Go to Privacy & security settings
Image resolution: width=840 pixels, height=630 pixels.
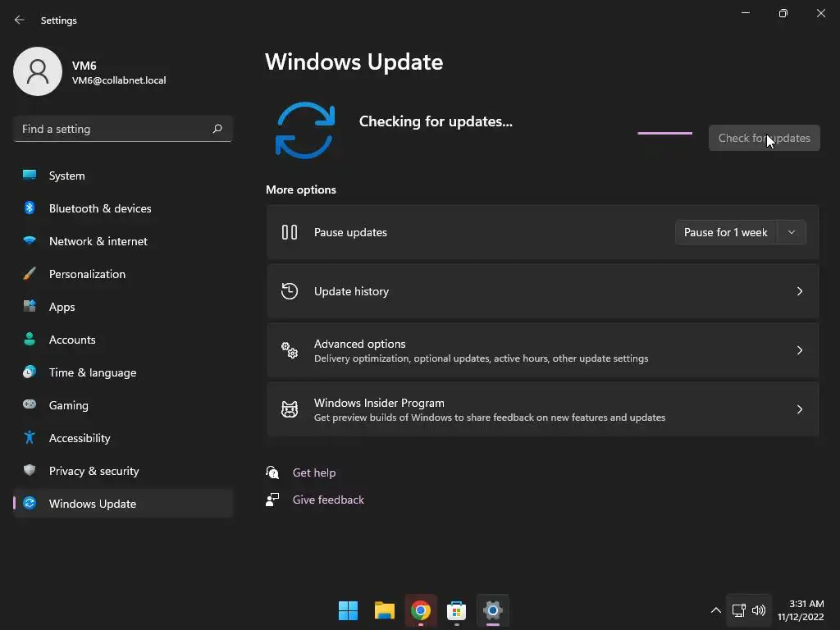[123, 471]
